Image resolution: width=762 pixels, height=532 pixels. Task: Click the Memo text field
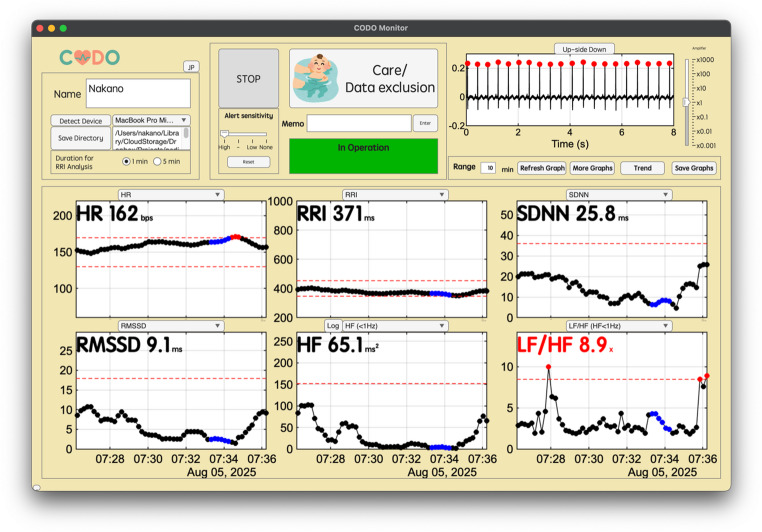pyautogui.click(x=359, y=123)
